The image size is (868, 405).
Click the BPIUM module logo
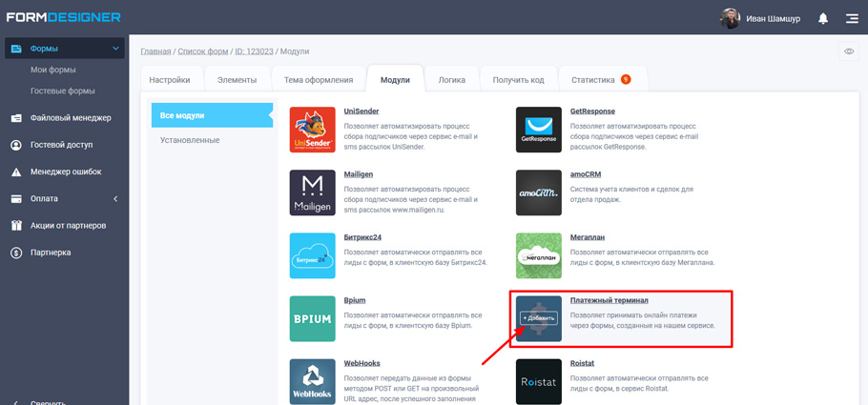(x=312, y=318)
